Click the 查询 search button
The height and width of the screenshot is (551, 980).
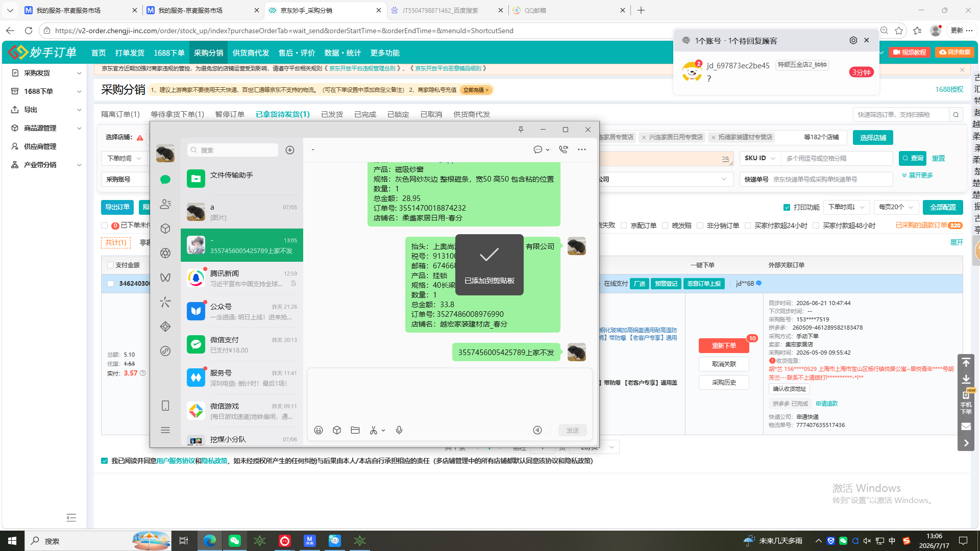pyautogui.click(x=913, y=158)
